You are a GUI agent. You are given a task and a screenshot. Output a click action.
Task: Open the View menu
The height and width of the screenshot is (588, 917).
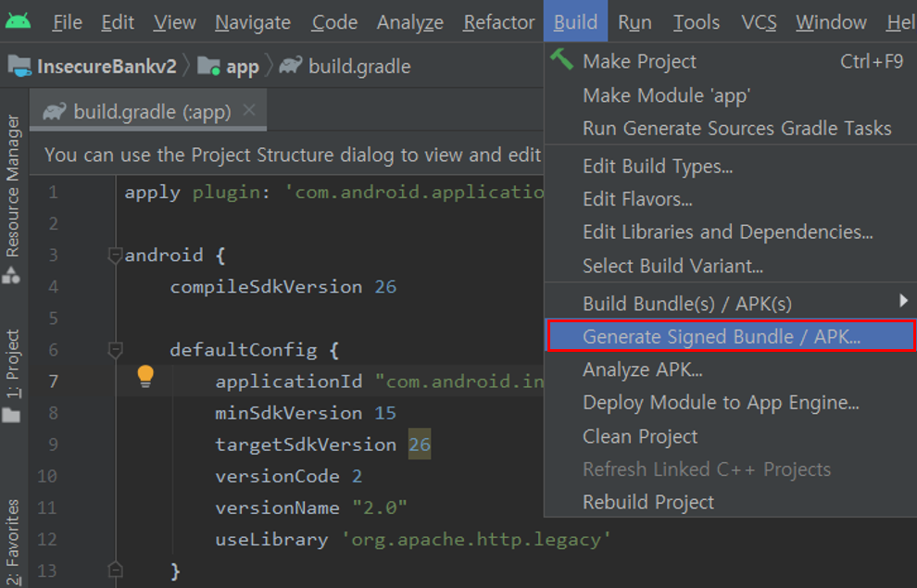click(x=174, y=22)
